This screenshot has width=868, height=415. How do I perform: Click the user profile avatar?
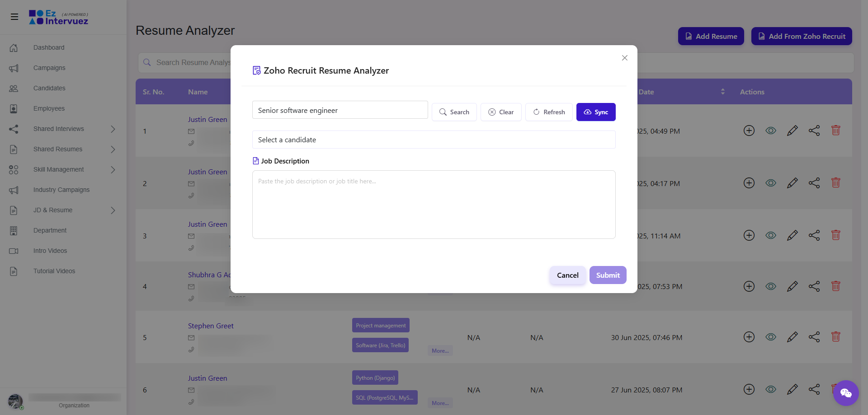(15, 401)
